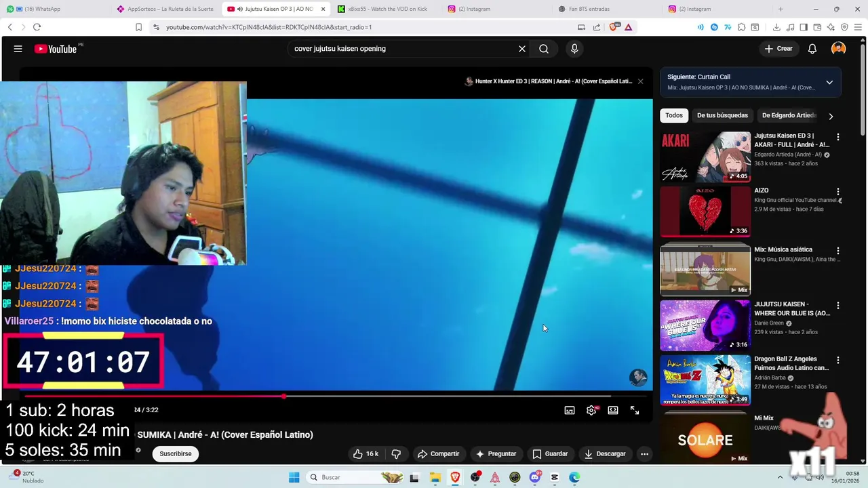This screenshot has width=868, height=488.
Task: Select De tus búsquedas filter chip
Action: (x=722, y=115)
